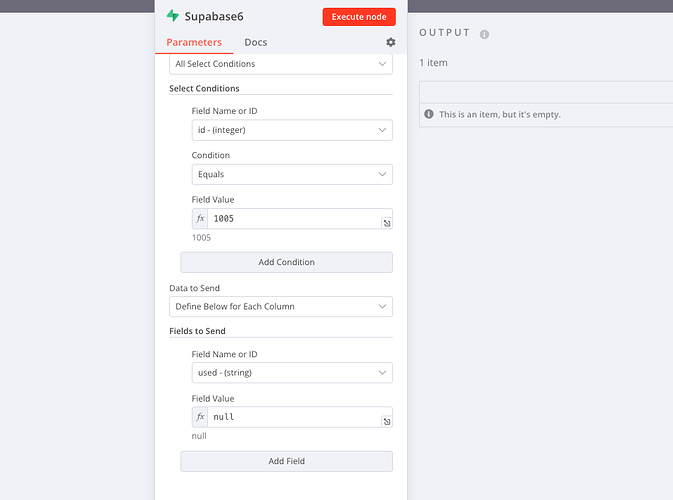Open the id - (integer) field dropdown

coord(291,130)
